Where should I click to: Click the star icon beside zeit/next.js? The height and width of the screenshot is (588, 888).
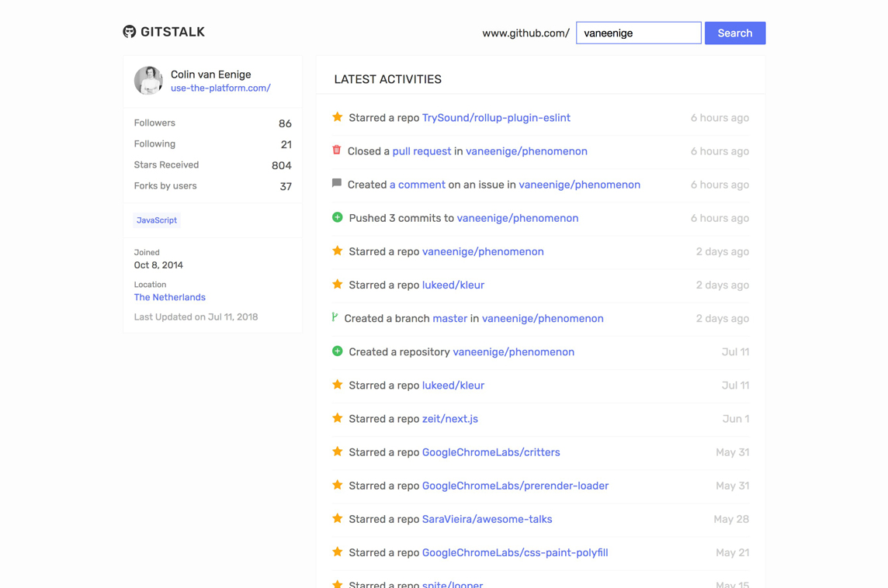tap(338, 418)
